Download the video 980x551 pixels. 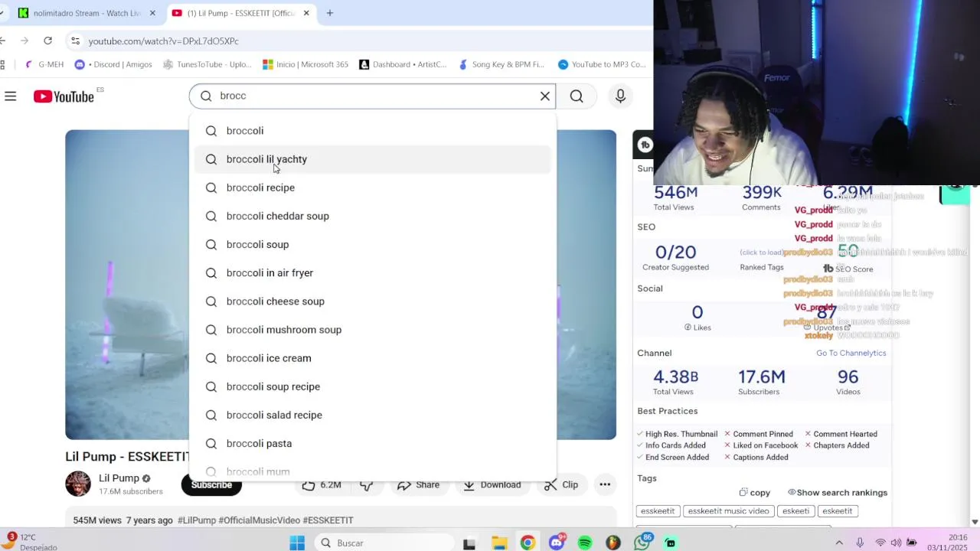492,484
